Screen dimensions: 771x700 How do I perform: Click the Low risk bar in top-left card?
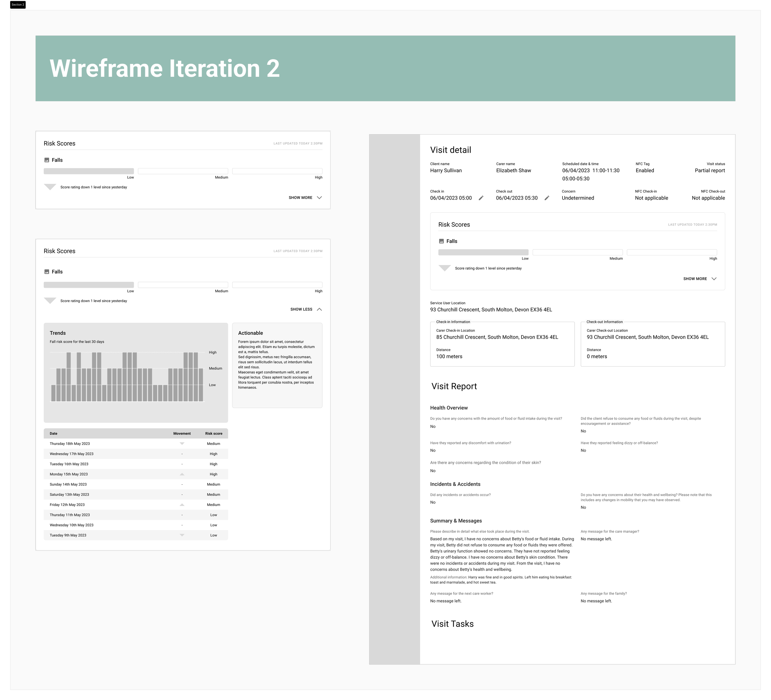[x=89, y=171]
